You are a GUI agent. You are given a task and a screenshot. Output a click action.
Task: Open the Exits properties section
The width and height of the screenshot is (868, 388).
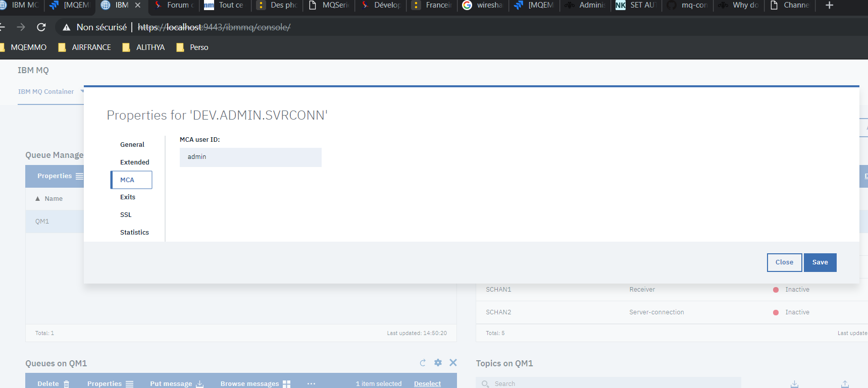tap(128, 197)
